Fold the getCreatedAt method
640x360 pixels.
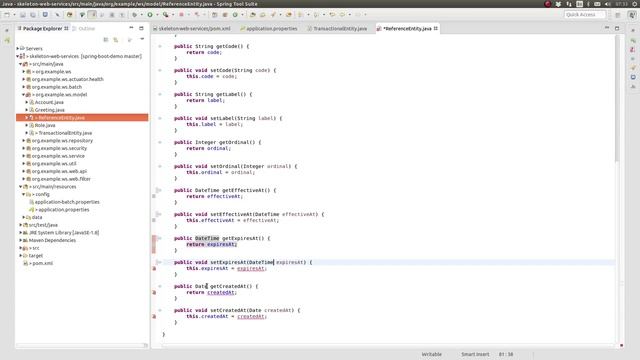[x=160, y=286]
